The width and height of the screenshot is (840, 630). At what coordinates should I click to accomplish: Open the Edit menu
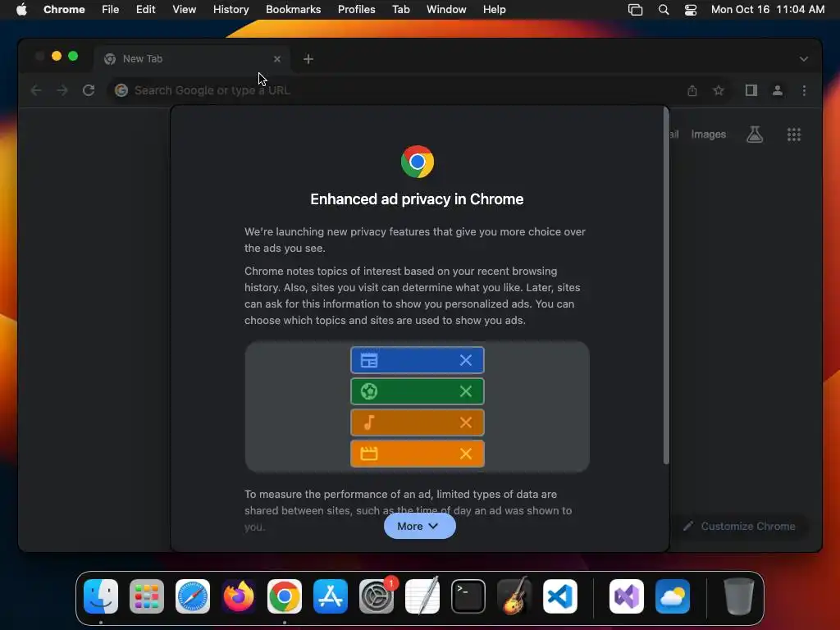point(145,10)
